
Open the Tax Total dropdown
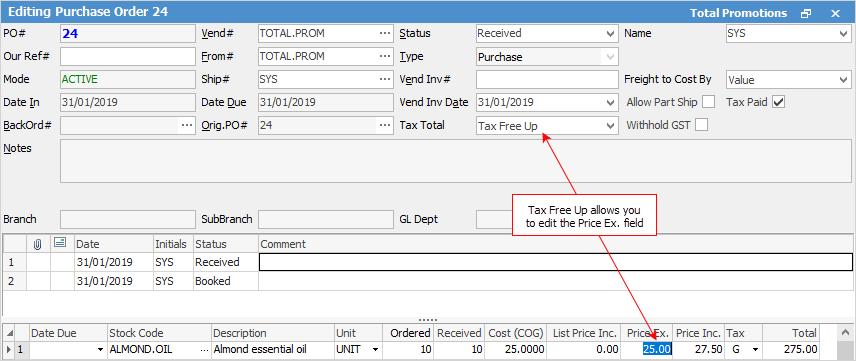click(611, 126)
